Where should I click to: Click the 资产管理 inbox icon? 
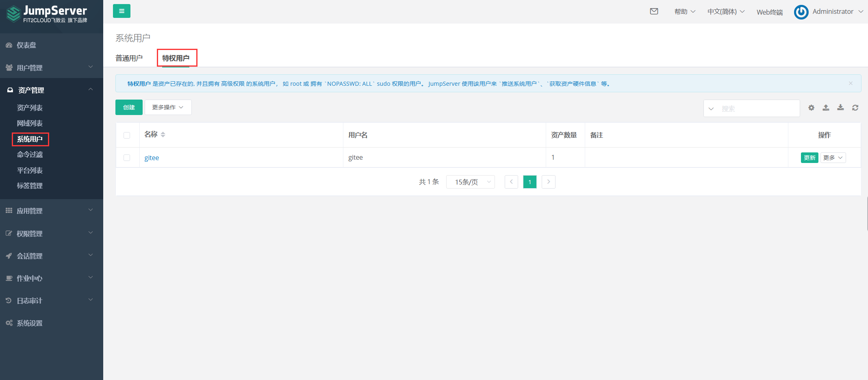coord(10,90)
